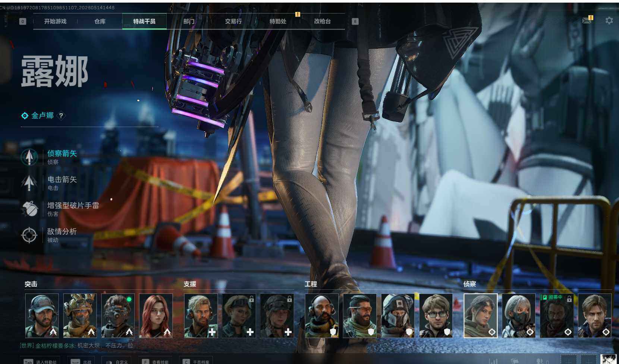Image resolution: width=619 pixels, height=364 pixels.
Task: Select the locked 招募中 recon operator portrait
Action: [557, 316]
